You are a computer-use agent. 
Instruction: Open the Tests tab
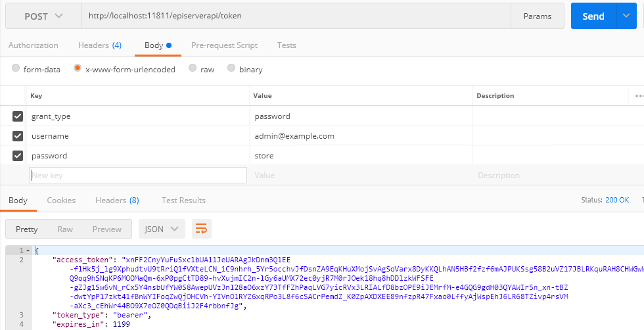coord(287,45)
